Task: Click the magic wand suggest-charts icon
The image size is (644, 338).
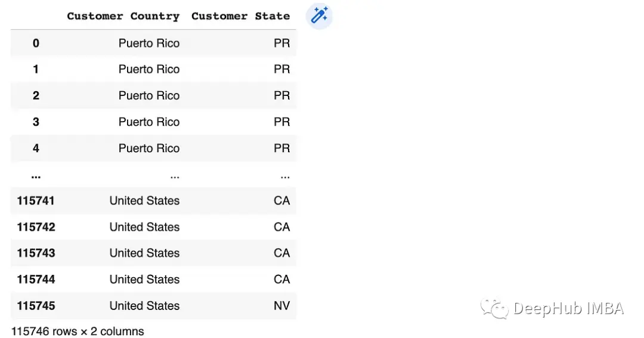Action: pos(319,15)
